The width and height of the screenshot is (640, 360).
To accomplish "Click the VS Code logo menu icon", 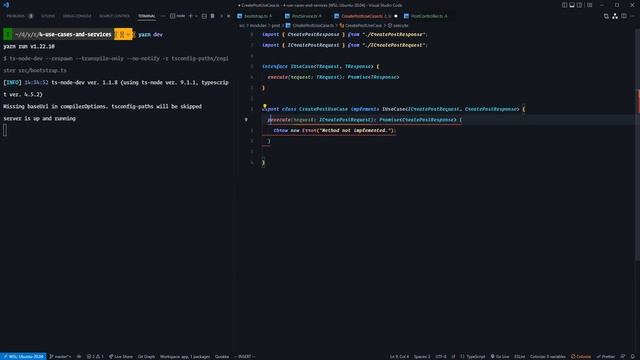I will [x=6, y=5].
